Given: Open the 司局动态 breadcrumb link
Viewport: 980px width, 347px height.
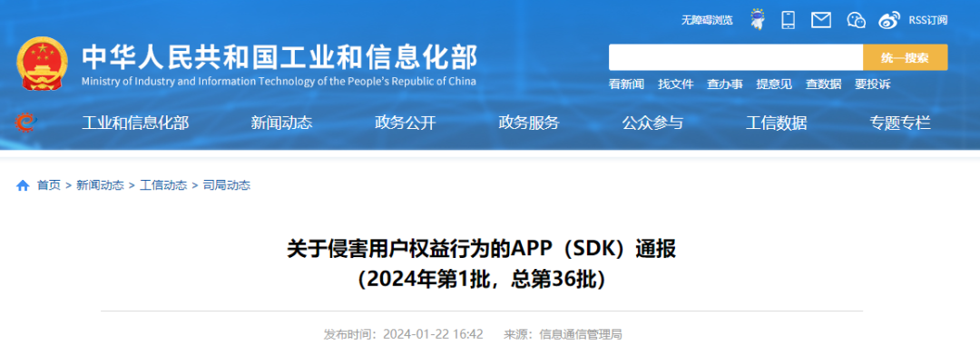Looking at the screenshot, I should [x=227, y=185].
